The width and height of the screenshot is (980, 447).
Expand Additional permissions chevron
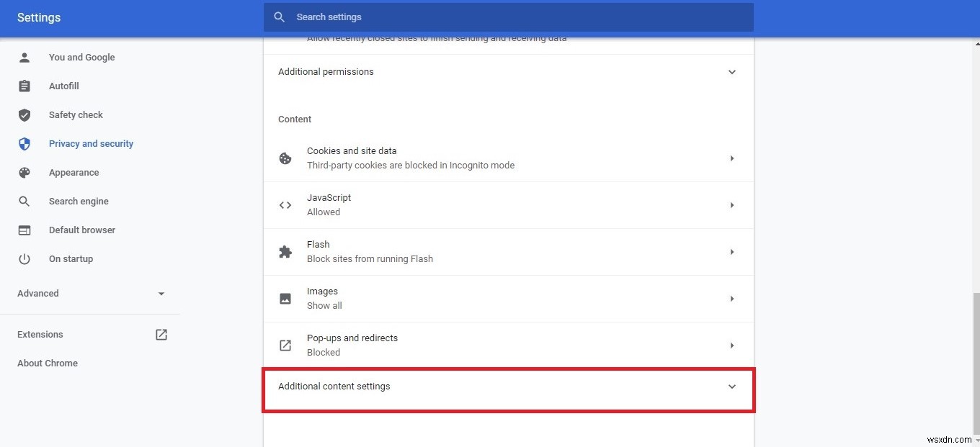tap(732, 72)
